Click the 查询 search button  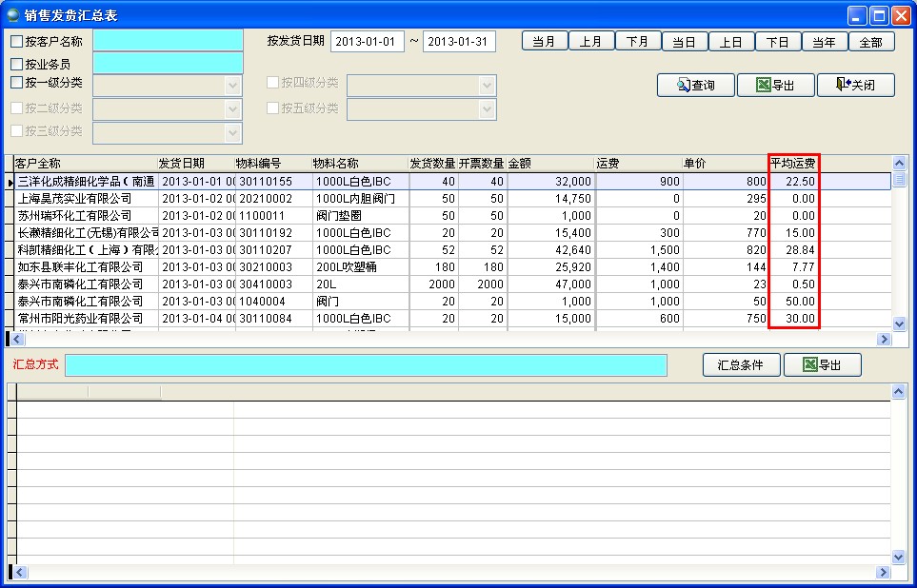[x=695, y=85]
